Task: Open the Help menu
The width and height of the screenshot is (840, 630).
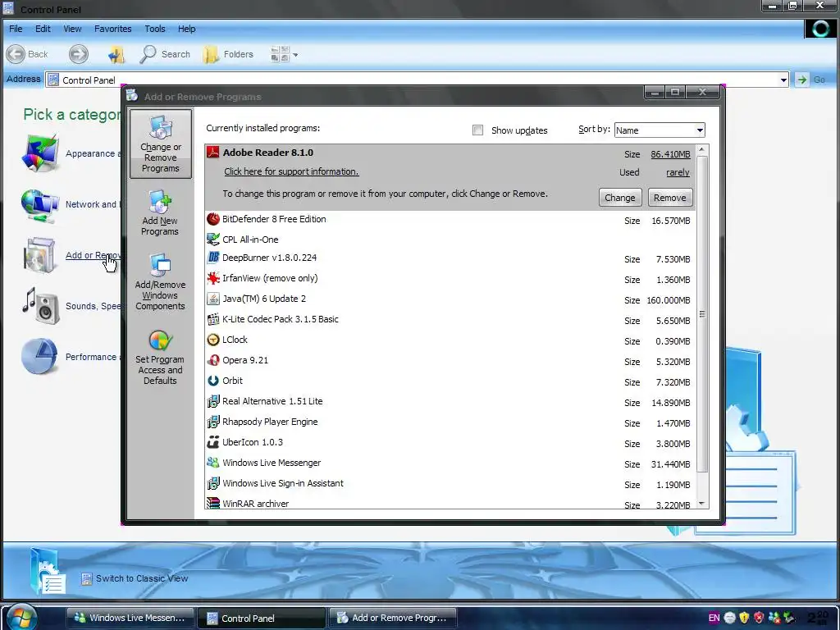Action: [x=186, y=29]
